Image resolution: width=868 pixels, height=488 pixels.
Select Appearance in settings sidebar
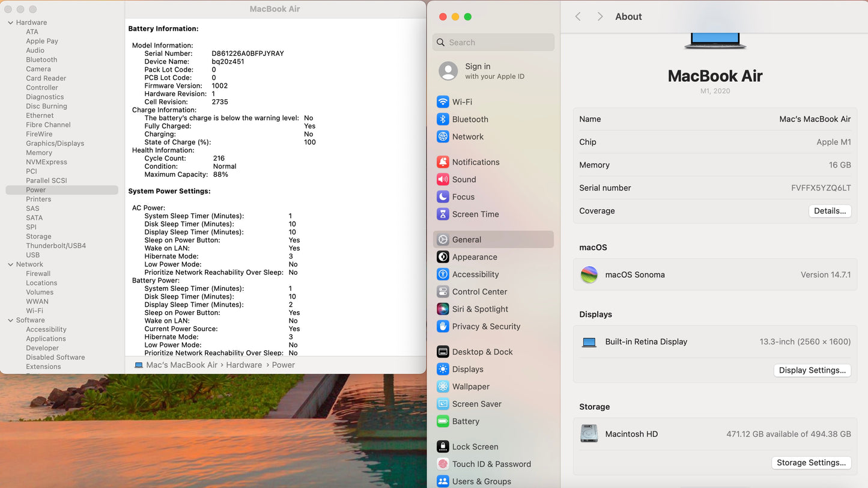[475, 257]
